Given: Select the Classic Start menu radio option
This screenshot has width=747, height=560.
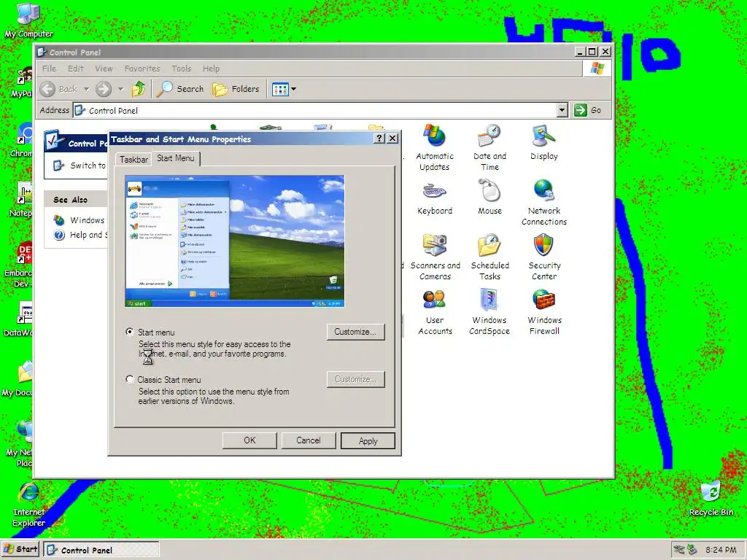Looking at the screenshot, I should (x=130, y=379).
